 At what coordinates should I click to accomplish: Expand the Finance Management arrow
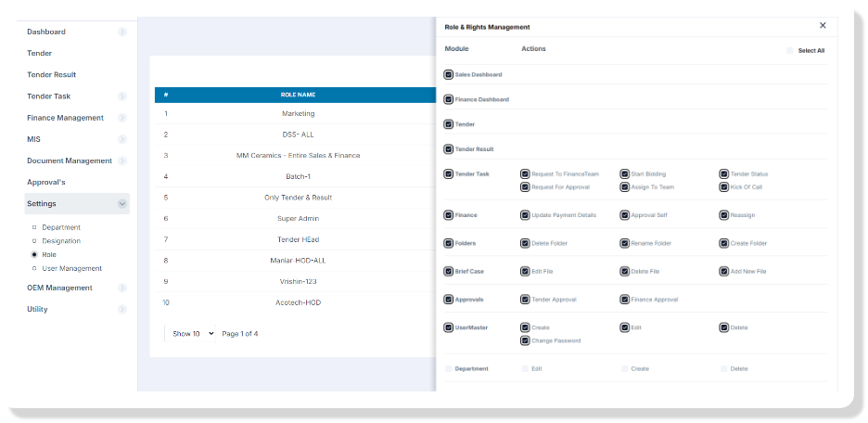[122, 118]
